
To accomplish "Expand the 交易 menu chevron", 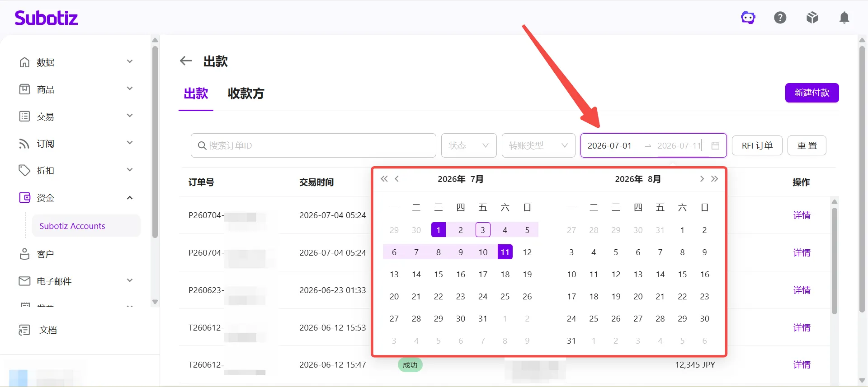I will pos(130,116).
